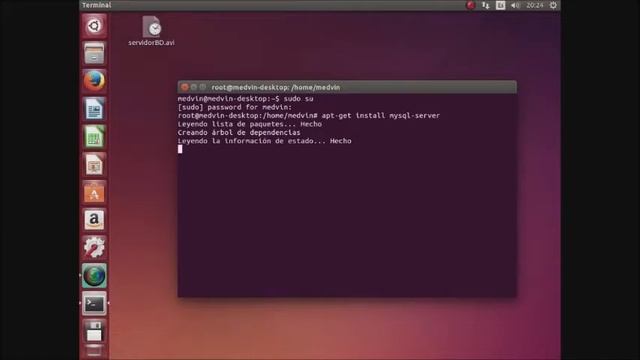Maximize the terminal window

pyautogui.click(x=203, y=87)
